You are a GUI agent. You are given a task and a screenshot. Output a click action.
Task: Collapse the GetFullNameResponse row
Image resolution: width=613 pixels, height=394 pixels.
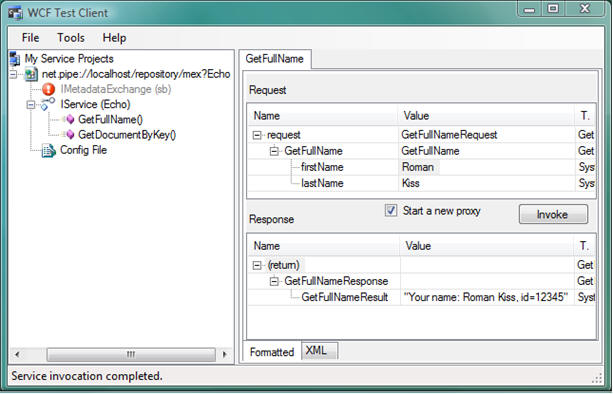pyautogui.click(x=274, y=281)
